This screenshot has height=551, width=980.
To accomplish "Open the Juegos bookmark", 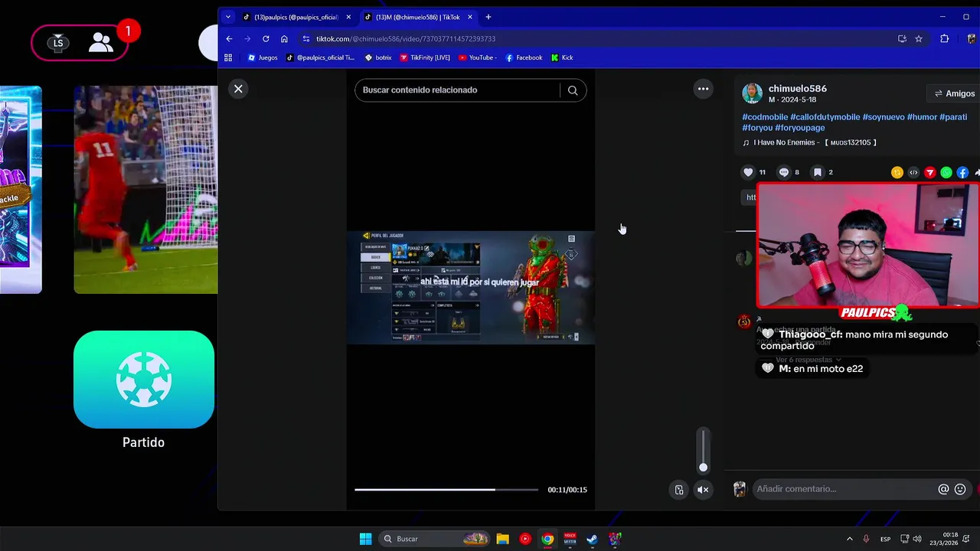I will 263,57.
